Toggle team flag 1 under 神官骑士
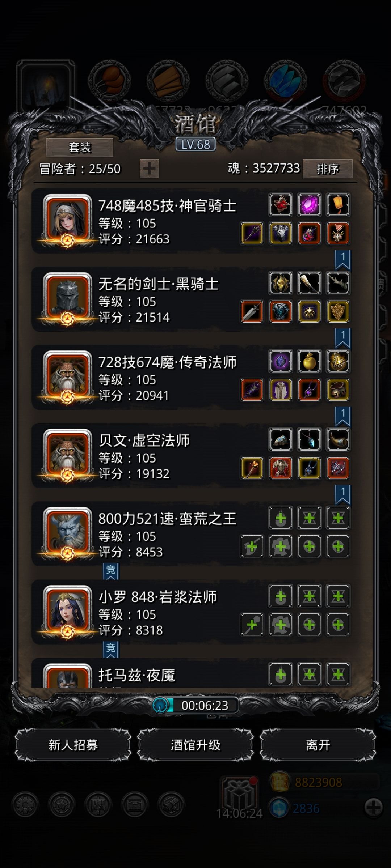391x868 pixels. [343, 260]
